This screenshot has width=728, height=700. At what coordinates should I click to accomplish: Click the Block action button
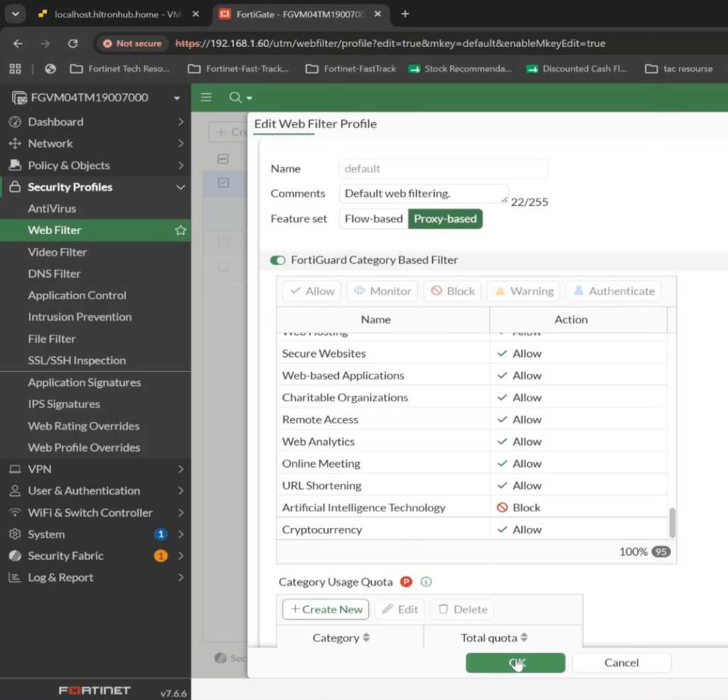(453, 291)
